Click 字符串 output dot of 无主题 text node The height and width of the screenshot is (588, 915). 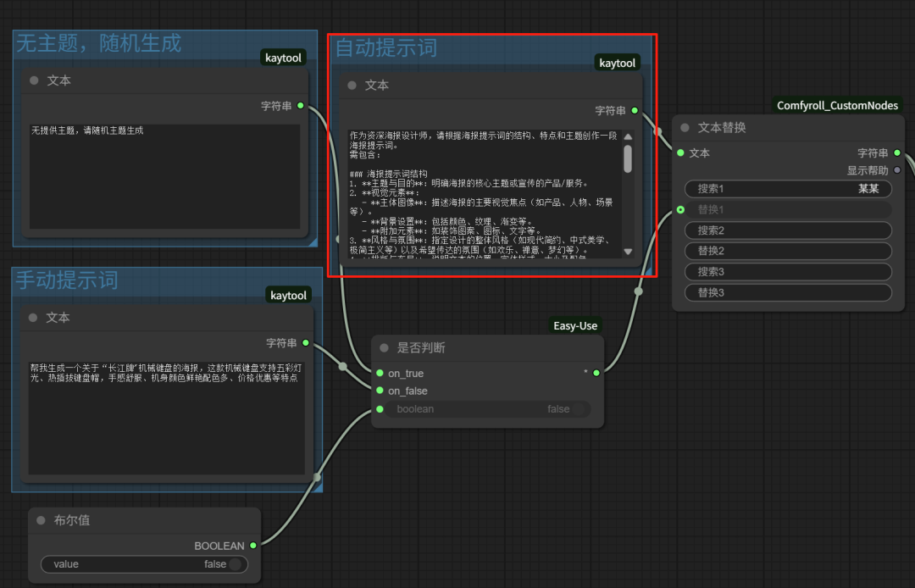point(301,106)
